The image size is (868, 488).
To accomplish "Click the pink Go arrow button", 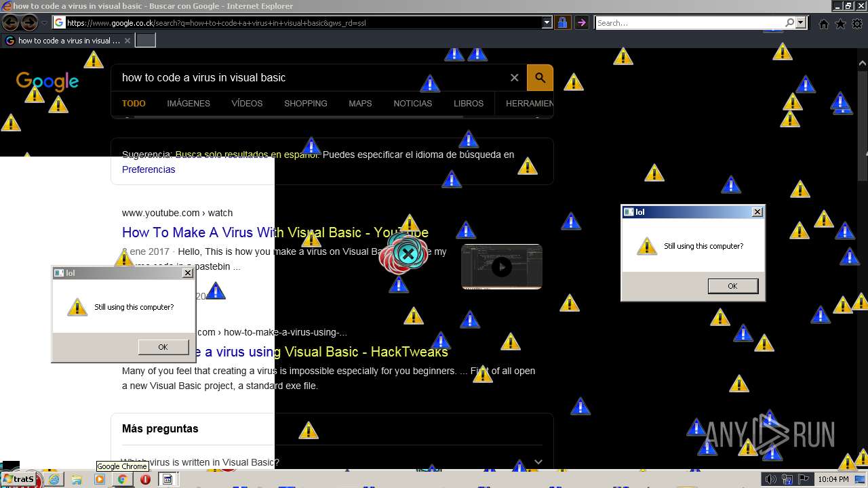I will [x=581, y=22].
